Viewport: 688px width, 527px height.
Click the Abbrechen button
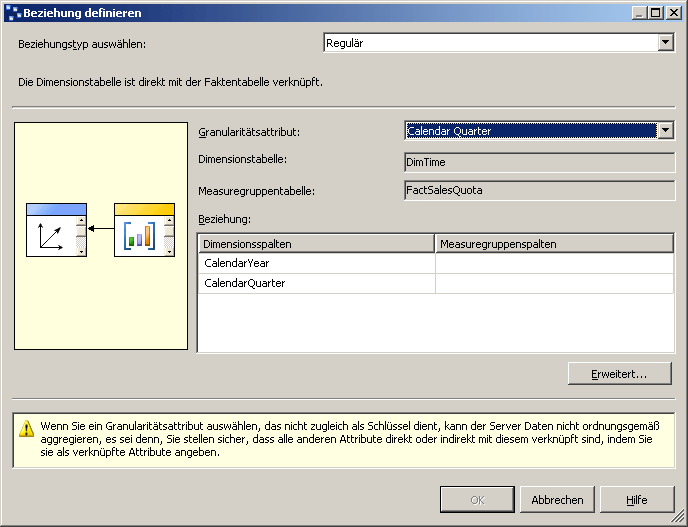coord(557,500)
